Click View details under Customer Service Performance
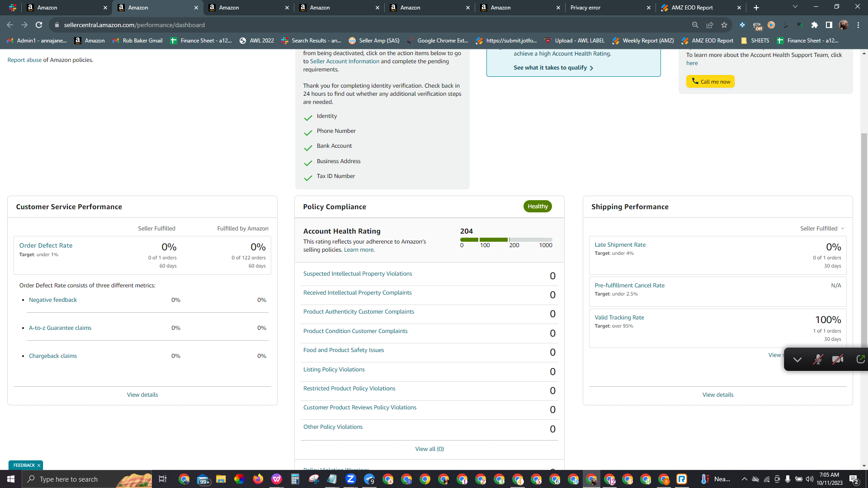The image size is (868, 488). (142, 395)
